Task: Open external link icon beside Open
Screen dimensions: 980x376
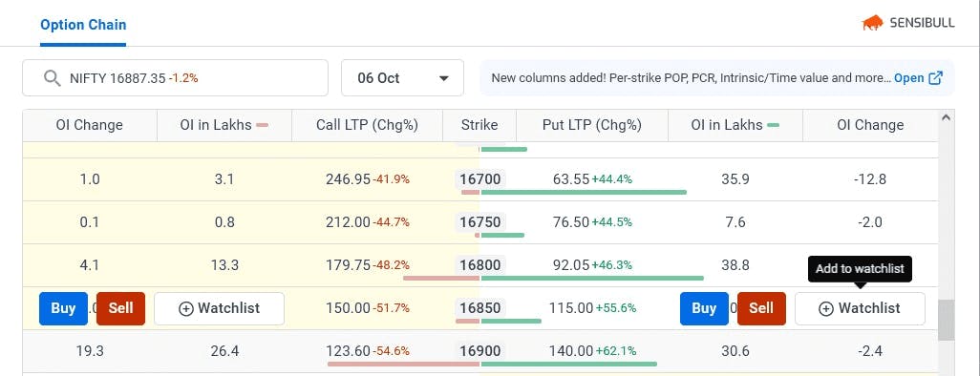Action: pyautogui.click(x=936, y=78)
